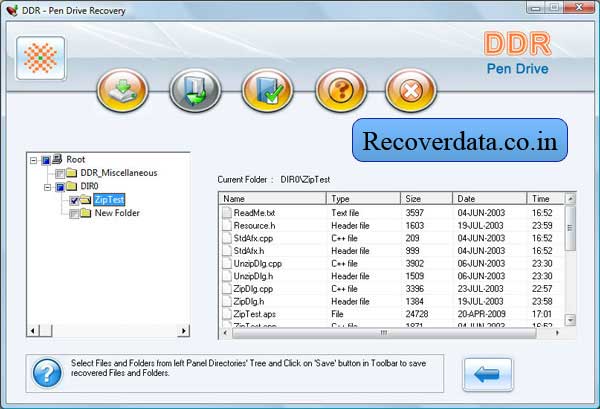
Task: Sort by the Name column header
Action: point(272,199)
